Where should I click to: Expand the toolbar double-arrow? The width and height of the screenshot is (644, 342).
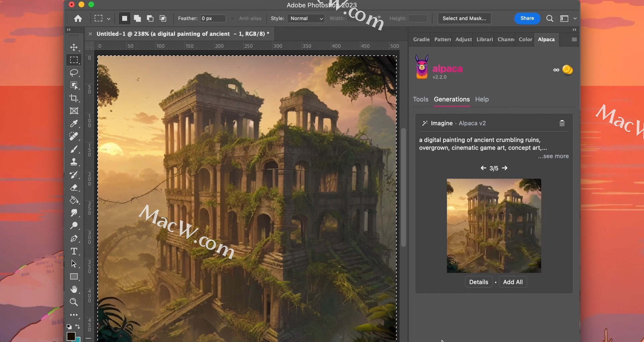pyautogui.click(x=69, y=30)
